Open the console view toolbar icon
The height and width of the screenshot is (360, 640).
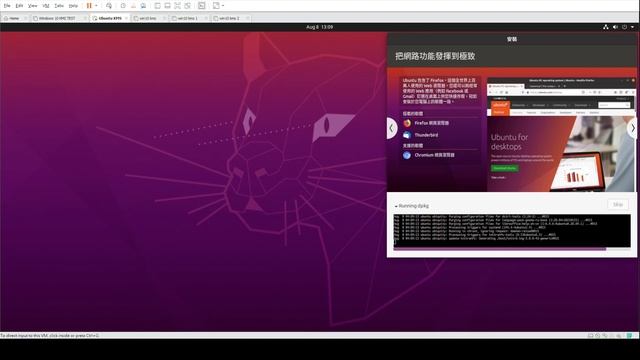(x=202, y=6)
